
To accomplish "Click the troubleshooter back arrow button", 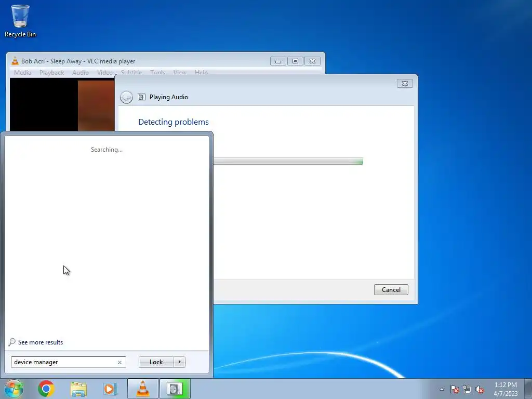I will click(x=126, y=97).
